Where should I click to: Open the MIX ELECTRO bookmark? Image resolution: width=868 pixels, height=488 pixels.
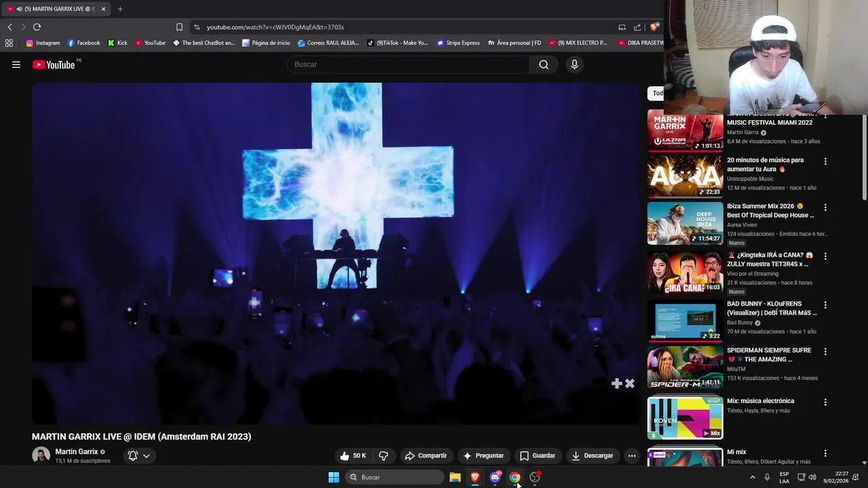(x=578, y=43)
